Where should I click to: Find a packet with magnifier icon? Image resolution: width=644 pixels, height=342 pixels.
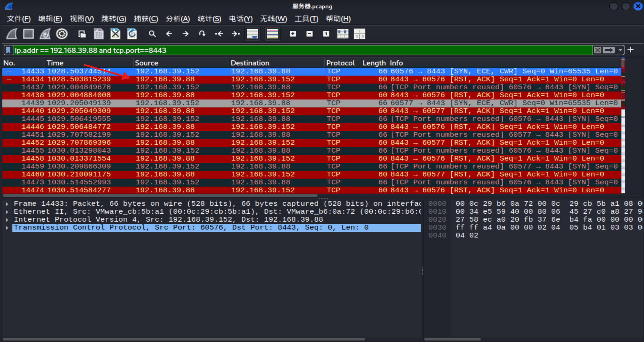152,34
